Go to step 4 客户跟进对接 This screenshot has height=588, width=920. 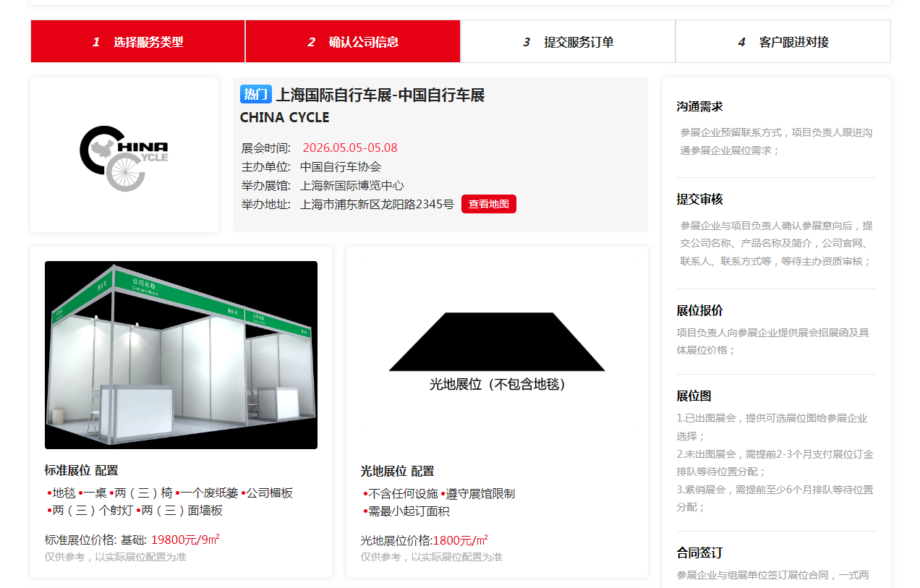point(783,41)
